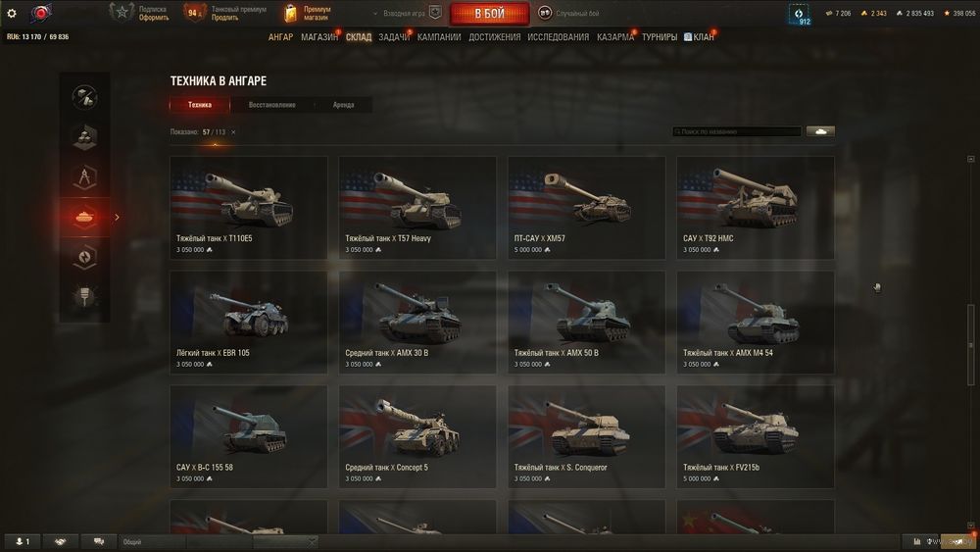Select the vehicles tank icon in sidebar

(84, 217)
